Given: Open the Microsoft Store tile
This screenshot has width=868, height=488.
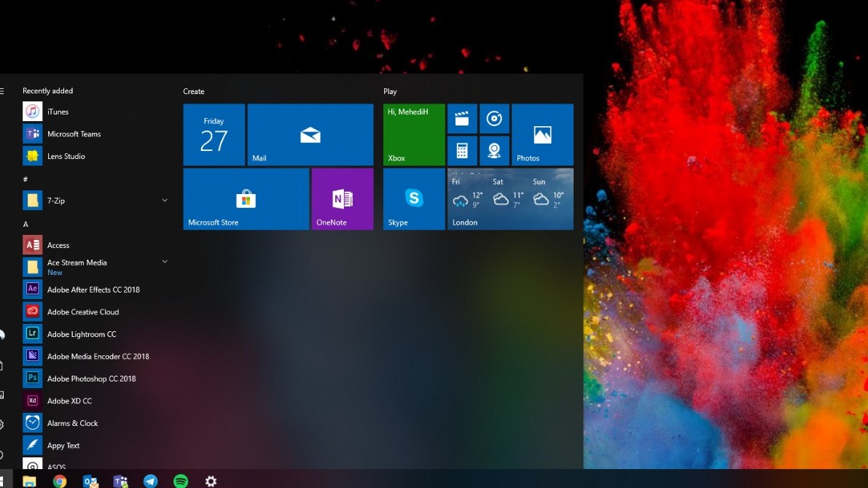Looking at the screenshot, I should tap(246, 199).
